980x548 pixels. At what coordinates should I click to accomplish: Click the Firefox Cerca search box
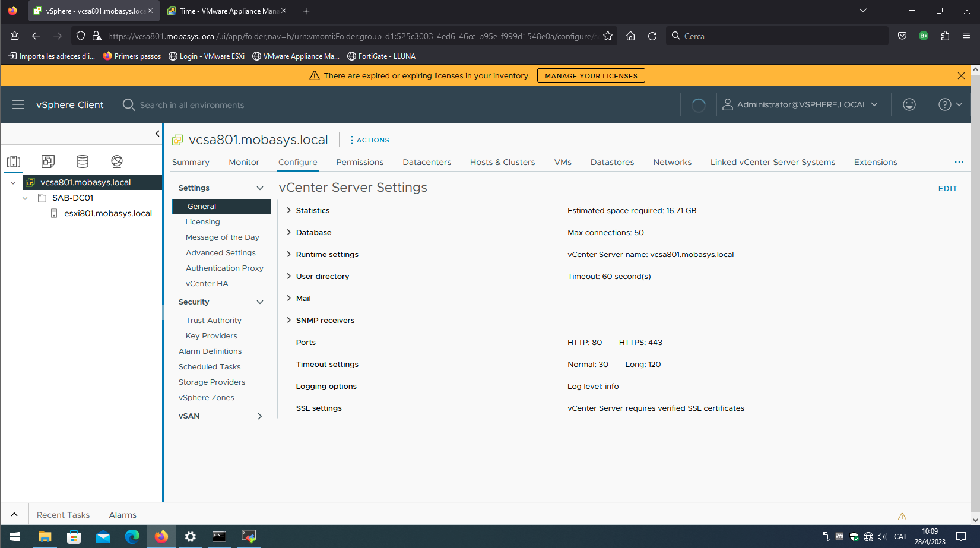(x=776, y=36)
